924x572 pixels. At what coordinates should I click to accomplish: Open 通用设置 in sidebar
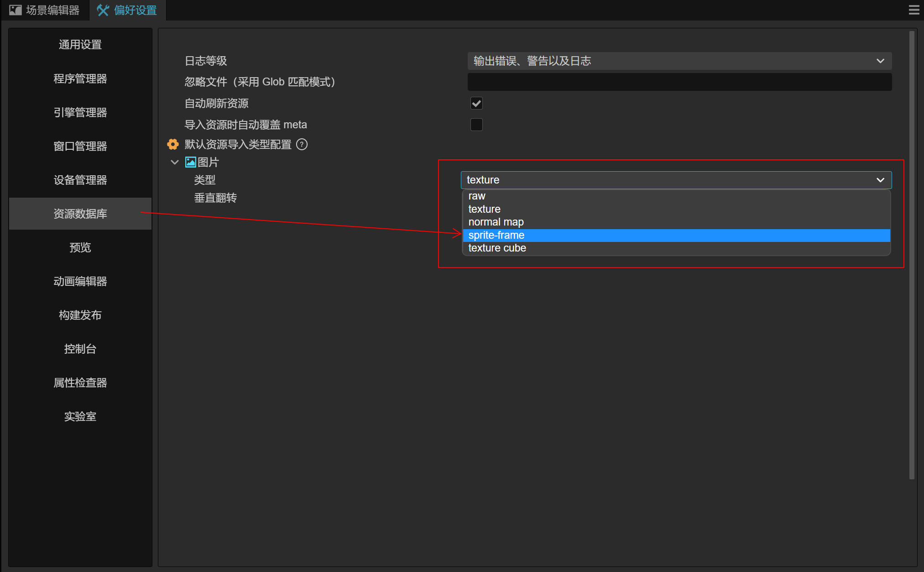[80, 45]
